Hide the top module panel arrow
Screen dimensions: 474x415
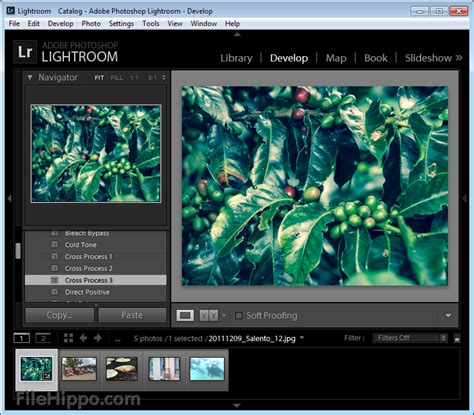[x=237, y=34]
